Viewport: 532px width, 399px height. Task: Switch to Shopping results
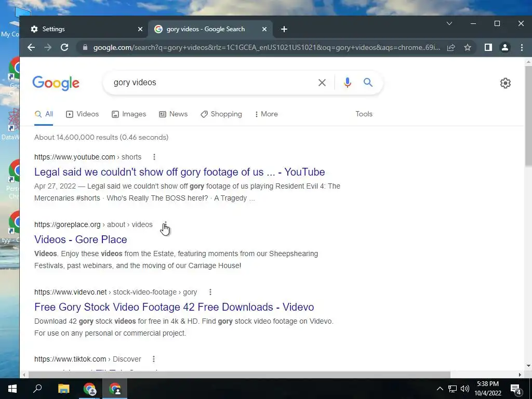pos(221,114)
